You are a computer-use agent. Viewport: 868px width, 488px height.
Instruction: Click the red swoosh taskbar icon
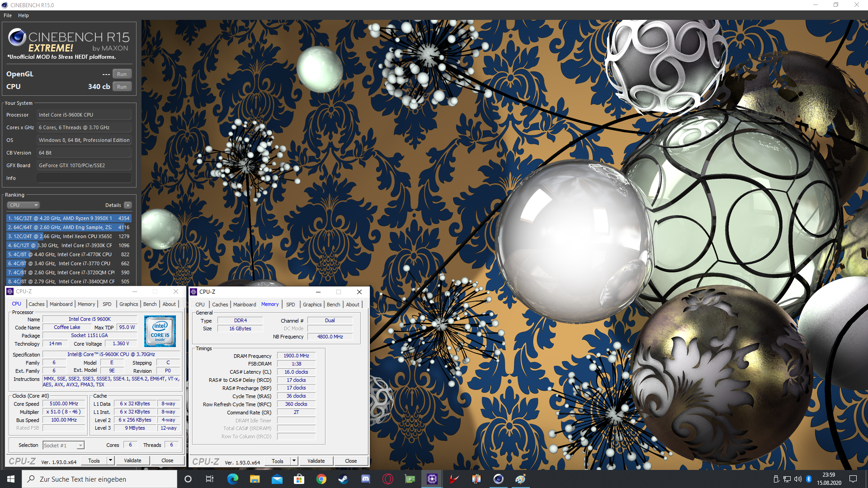point(454,479)
